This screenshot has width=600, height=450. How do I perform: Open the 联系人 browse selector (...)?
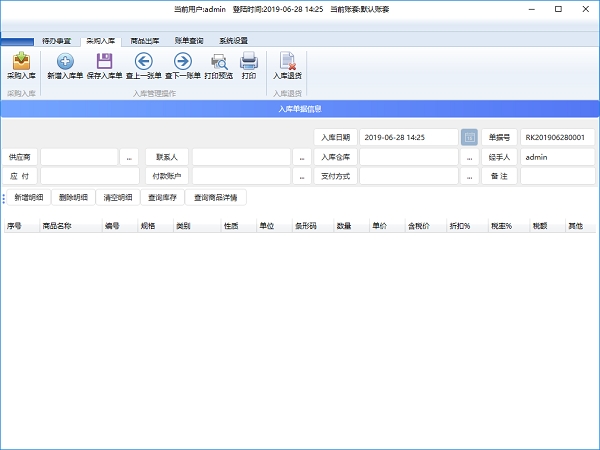(x=301, y=157)
